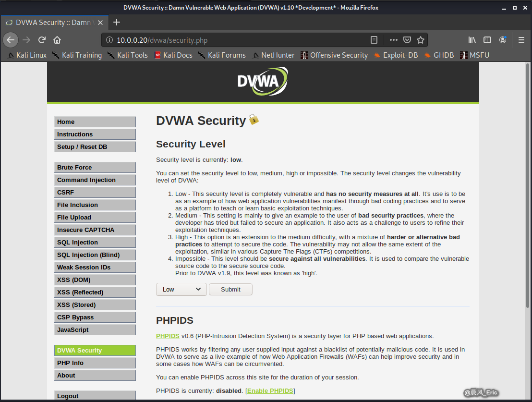Viewport: 532px width, 402px height.
Task: Go back with the browser back arrow
Action: [x=11, y=40]
